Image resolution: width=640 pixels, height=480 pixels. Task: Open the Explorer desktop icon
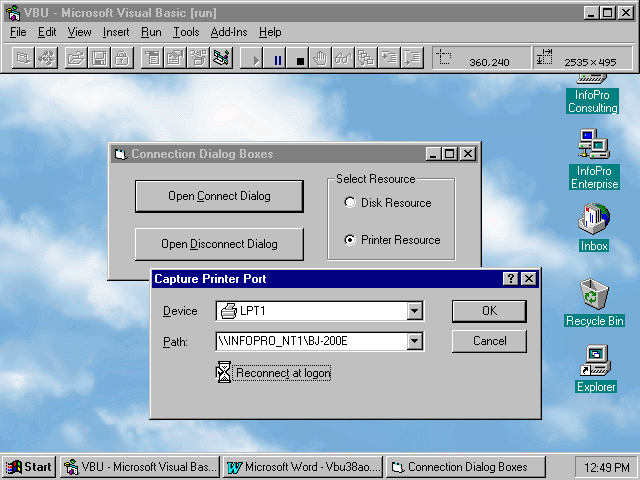[595, 361]
